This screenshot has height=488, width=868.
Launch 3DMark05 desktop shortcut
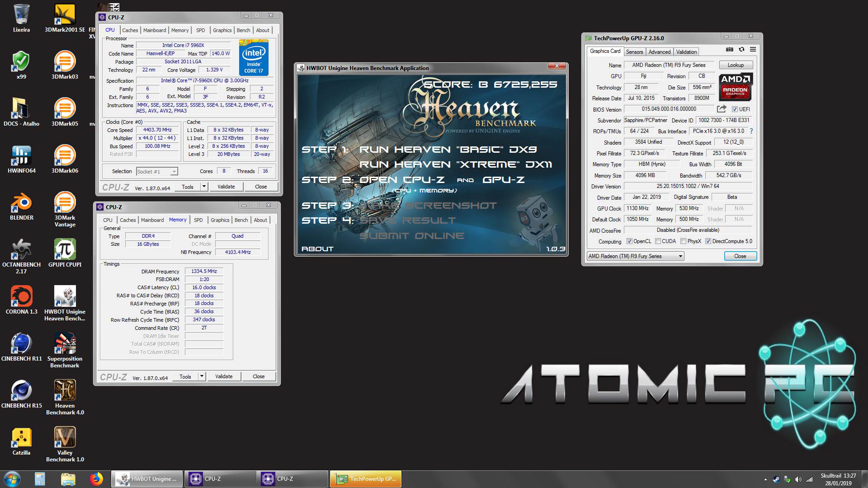click(65, 112)
